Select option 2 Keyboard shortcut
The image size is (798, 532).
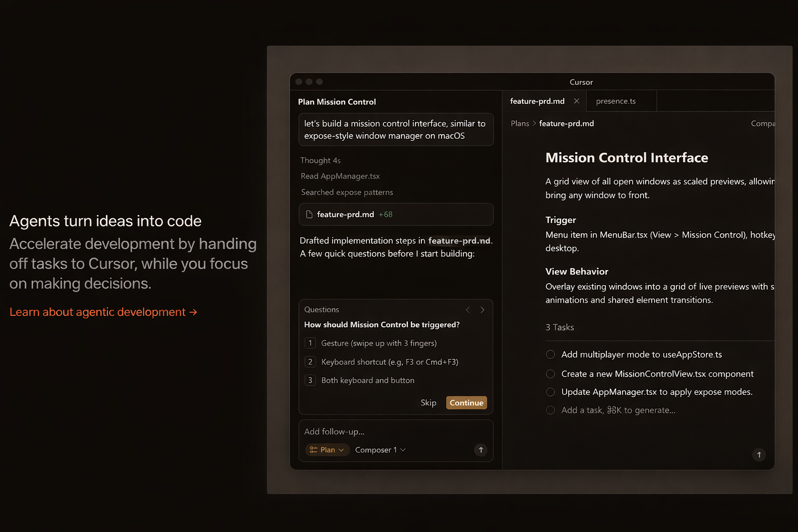point(389,362)
